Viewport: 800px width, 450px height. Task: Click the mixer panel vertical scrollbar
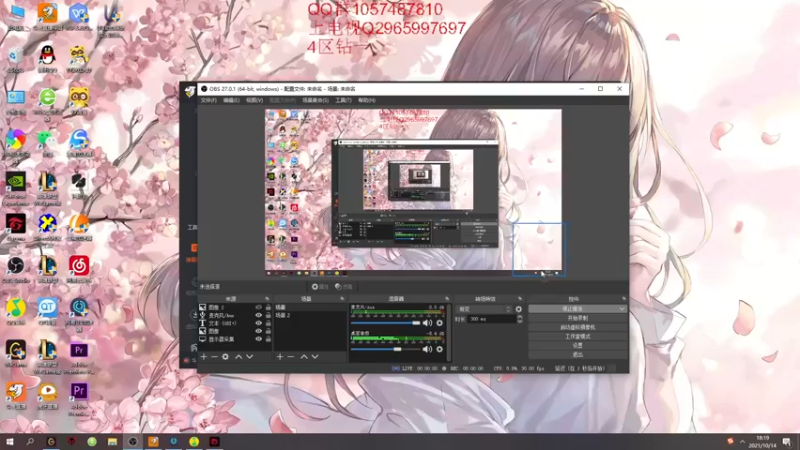tap(449, 332)
